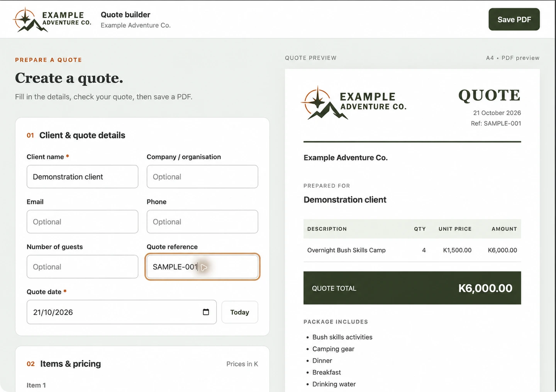Click the "Prices in K" note
556x392 pixels.
tap(242, 364)
